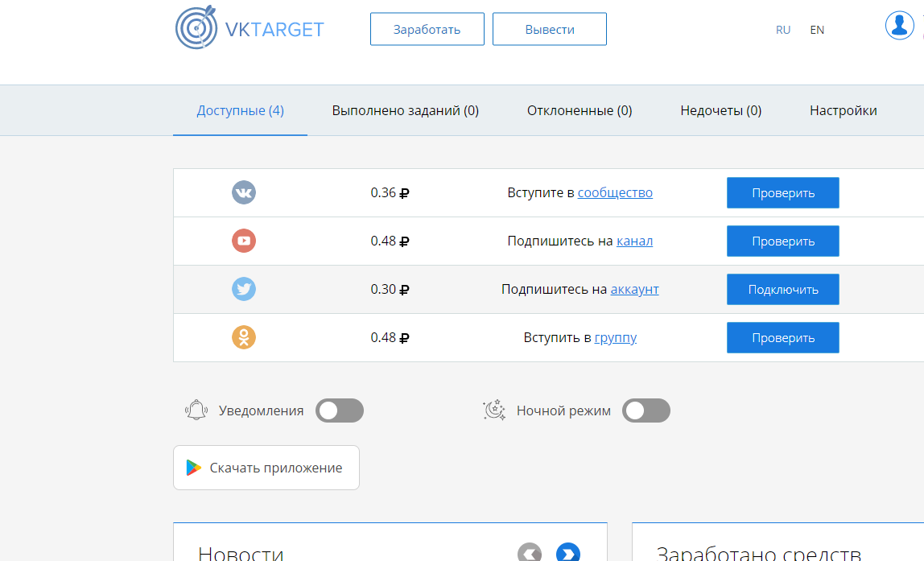Image resolution: width=924 pixels, height=561 pixels.
Task: Click the Новости heading
Action: [x=241, y=553]
